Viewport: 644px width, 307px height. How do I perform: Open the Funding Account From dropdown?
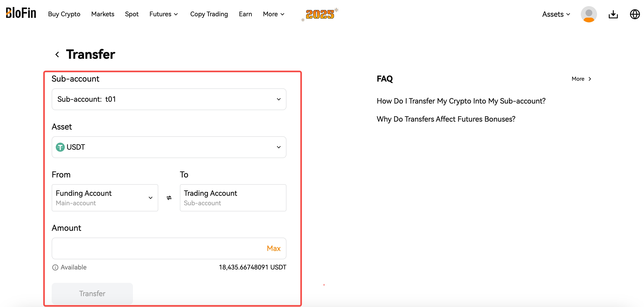105,198
